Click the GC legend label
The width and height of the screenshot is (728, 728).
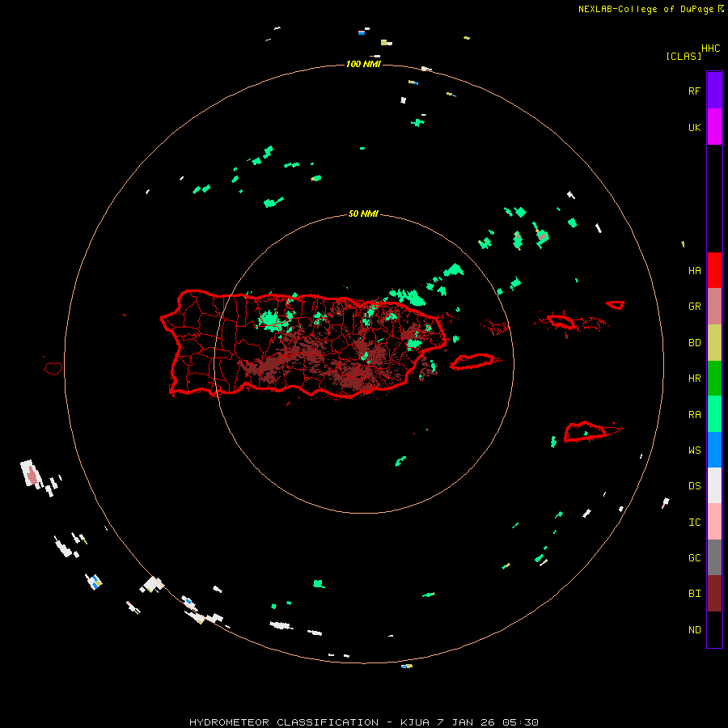[x=694, y=557]
